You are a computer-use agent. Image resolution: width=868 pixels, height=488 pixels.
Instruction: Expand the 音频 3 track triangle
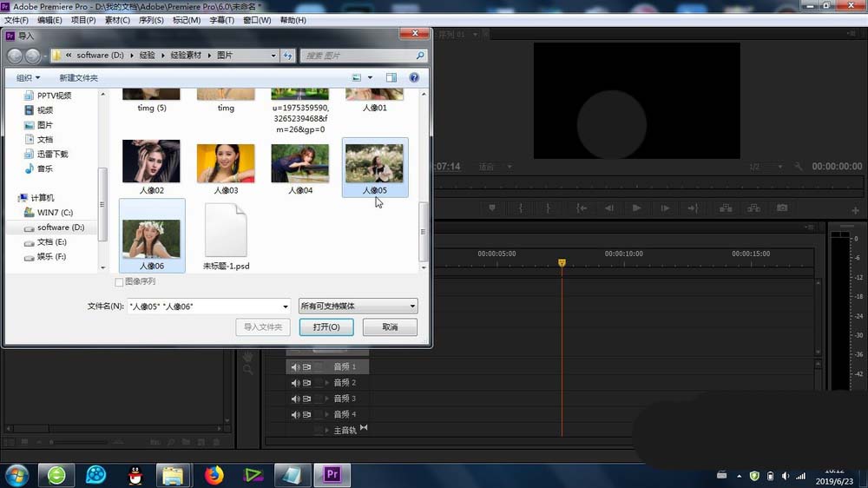pyautogui.click(x=327, y=399)
